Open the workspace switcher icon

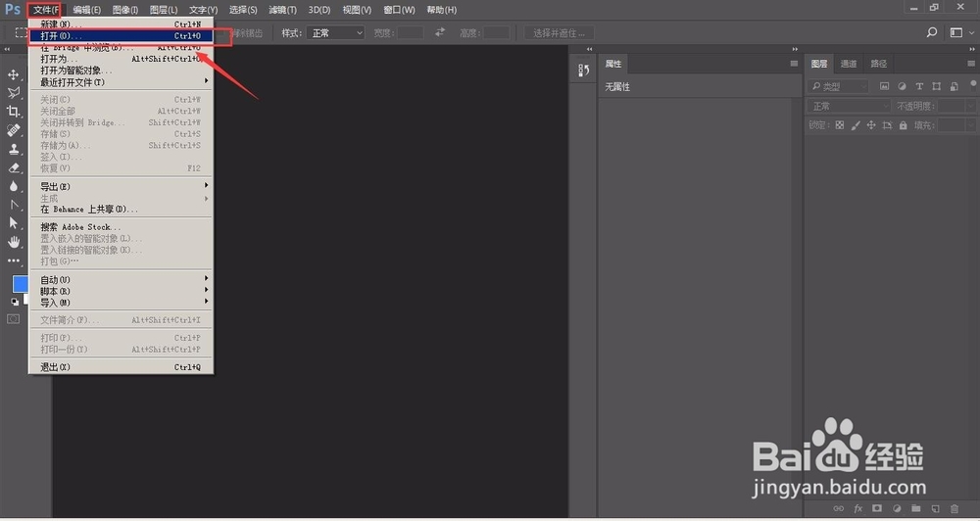tap(956, 32)
